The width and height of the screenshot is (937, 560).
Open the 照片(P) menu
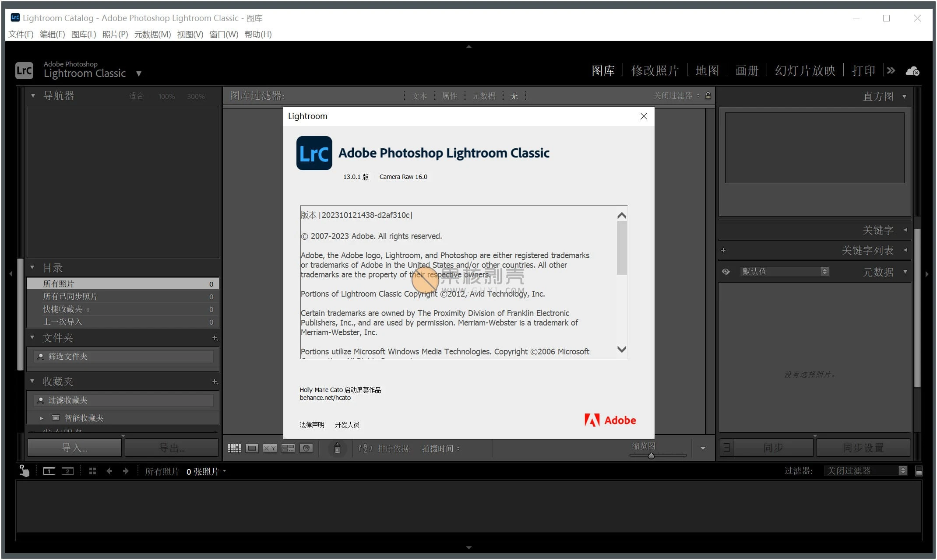pyautogui.click(x=115, y=34)
